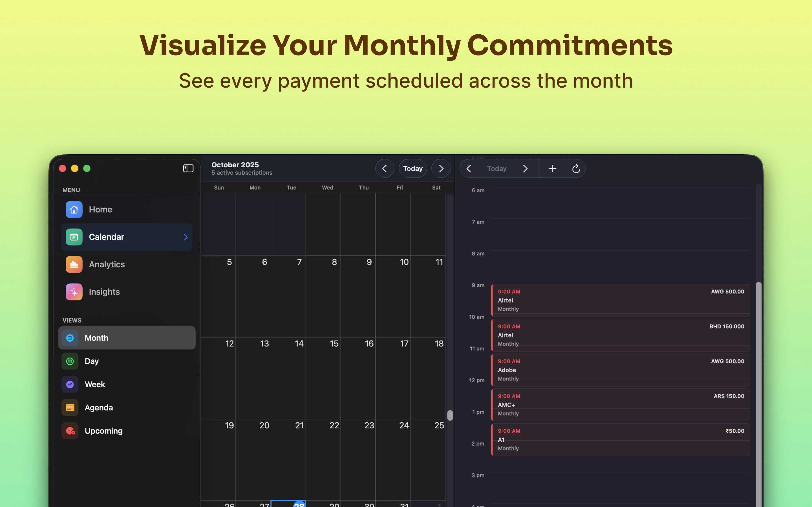Toggle the sidebar visibility icon

tap(188, 168)
